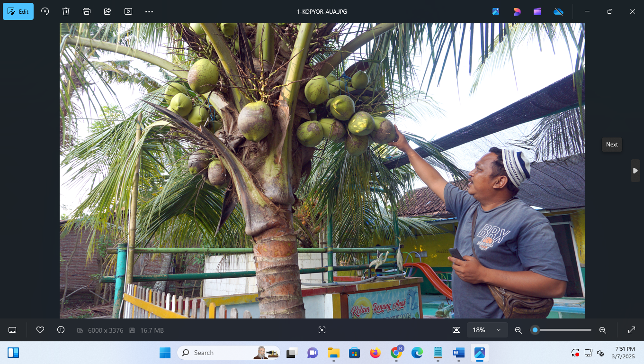Open Microsoft Word from the taskbar
644x364 pixels.
coord(459,353)
